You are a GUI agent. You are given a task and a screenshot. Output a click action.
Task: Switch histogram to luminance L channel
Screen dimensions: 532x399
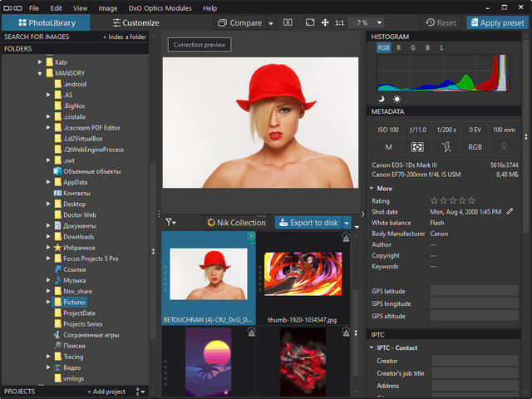441,48
